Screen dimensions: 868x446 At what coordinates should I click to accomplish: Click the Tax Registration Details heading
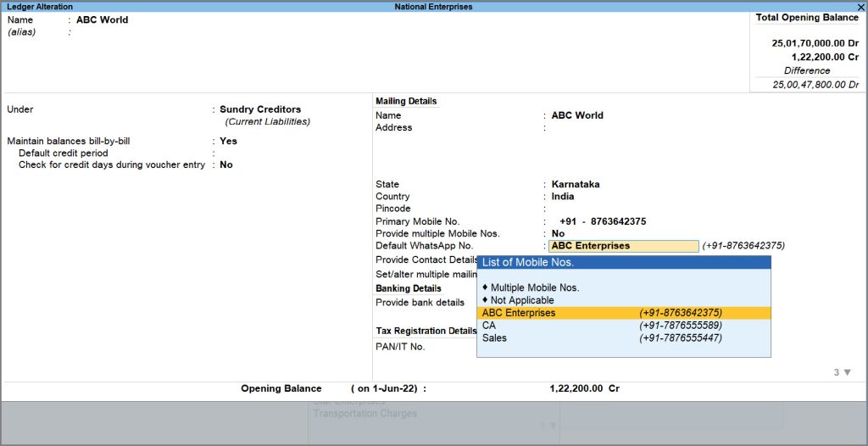[426, 331]
